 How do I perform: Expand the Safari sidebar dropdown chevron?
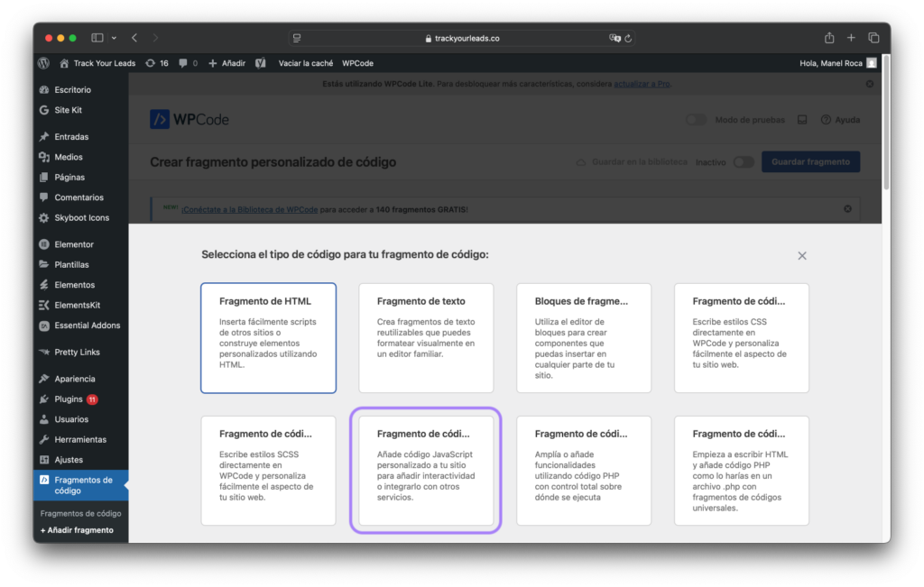tap(115, 38)
